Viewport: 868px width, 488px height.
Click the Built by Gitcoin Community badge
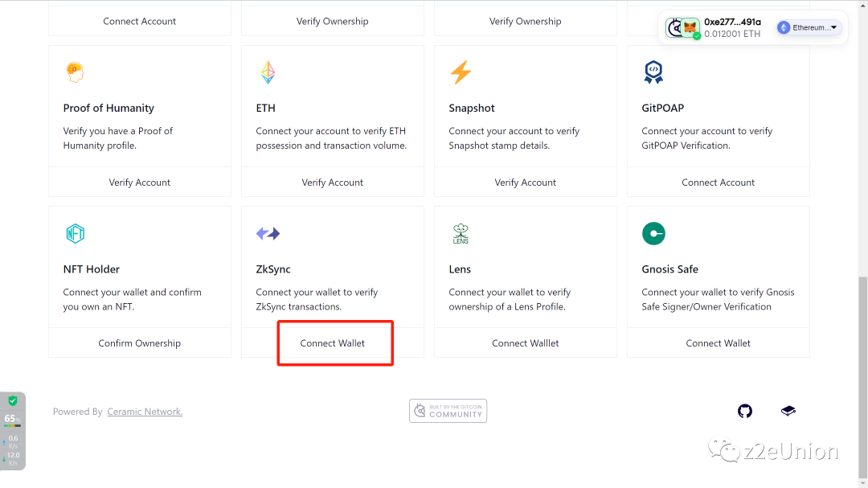point(448,411)
